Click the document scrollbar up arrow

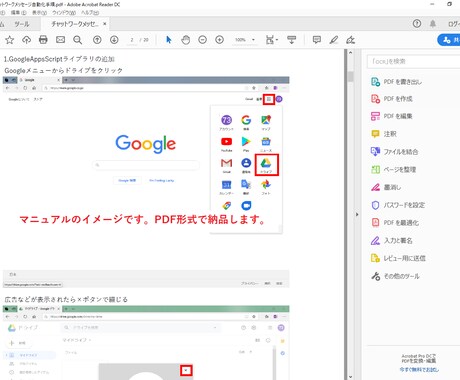coord(350,53)
